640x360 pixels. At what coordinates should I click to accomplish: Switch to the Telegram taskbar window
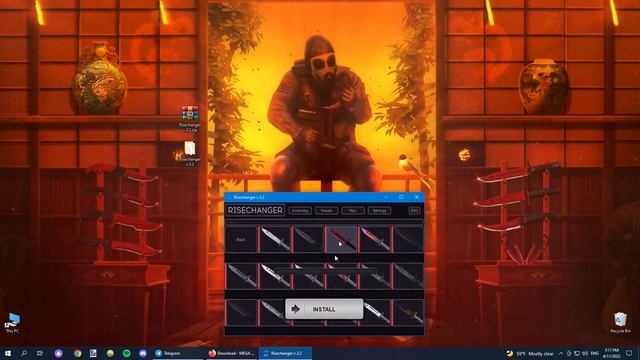(178, 353)
